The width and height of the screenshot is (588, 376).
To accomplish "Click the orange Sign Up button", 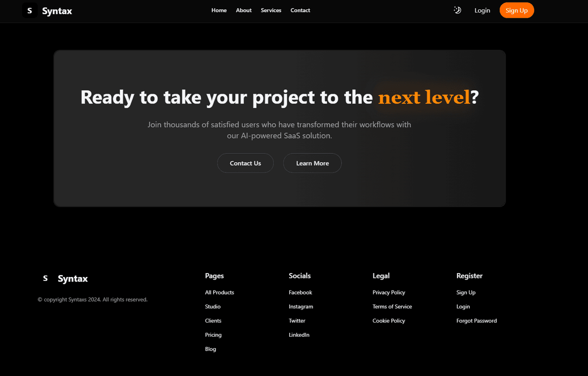I will [x=516, y=10].
